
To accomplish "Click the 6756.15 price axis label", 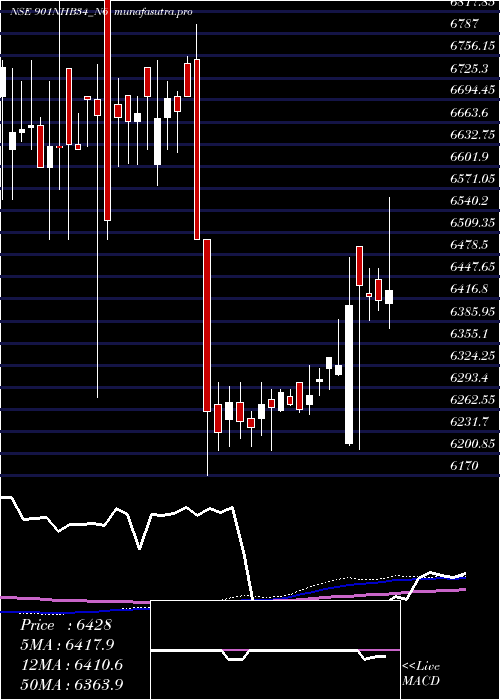I will pos(472,46).
